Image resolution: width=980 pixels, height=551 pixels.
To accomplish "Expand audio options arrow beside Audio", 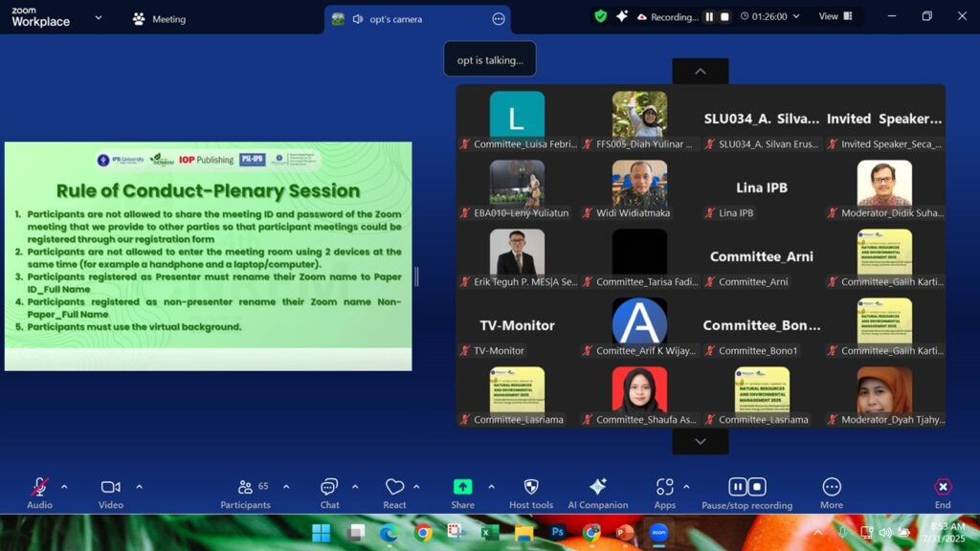I will (64, 486).
